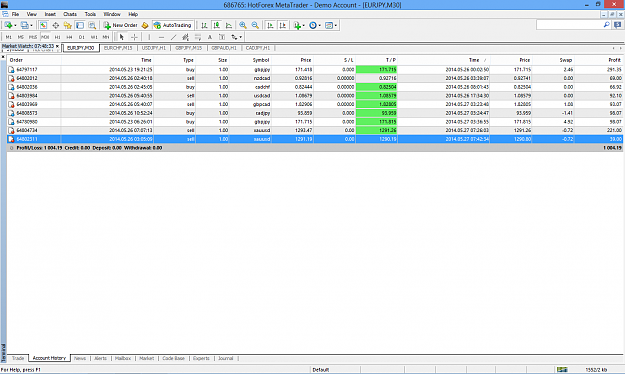Screen dimensions: 625x374
Task: Switch to H1 timeframe
Action: pos(57,37)
